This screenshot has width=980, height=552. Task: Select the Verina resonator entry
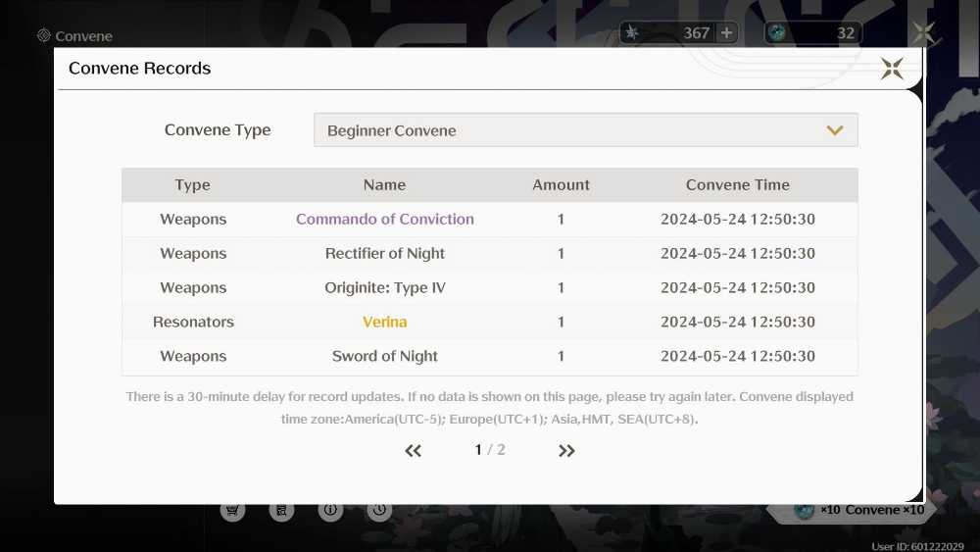(385, 322)
